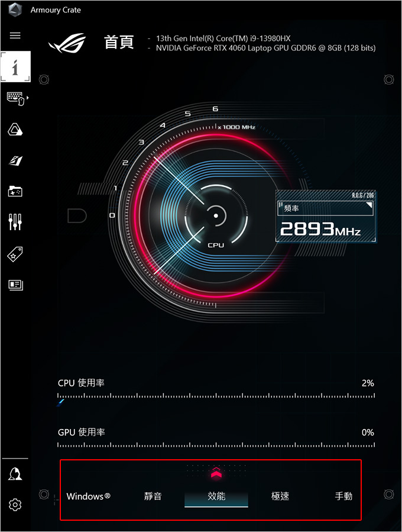Click the RTX 4060 GPU info text
402x532 pixels.
pyautogui.click(x=266, y=48)
